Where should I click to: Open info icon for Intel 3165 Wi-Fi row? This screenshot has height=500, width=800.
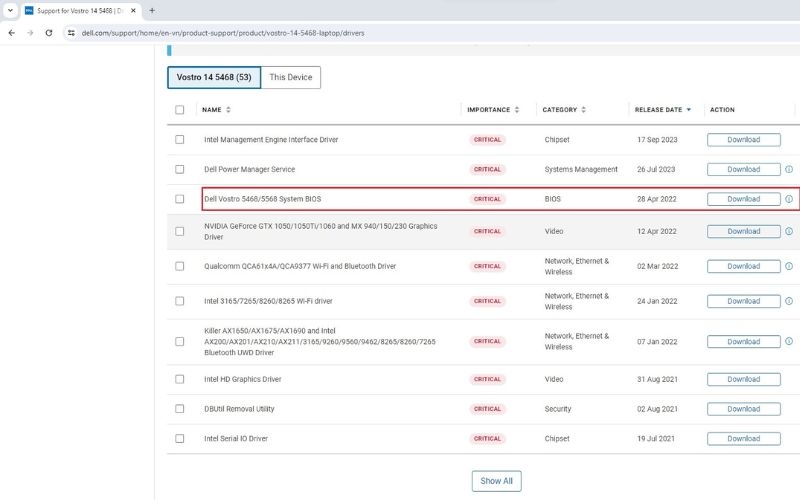(789, 301)
